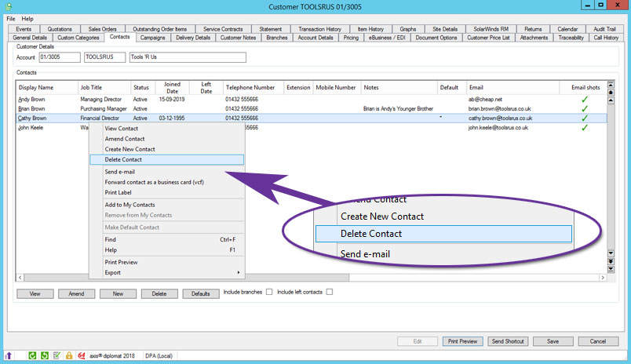The width and height of the screenshot is (631, 364).
Task: Open the Call History tab
Action: tap(606, 38)
